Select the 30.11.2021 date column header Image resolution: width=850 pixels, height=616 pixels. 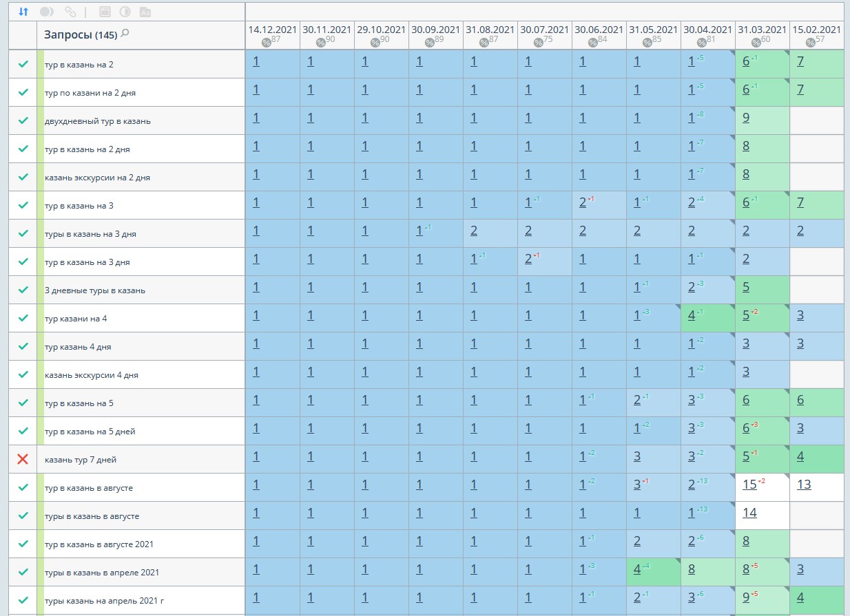click(326, 30)
